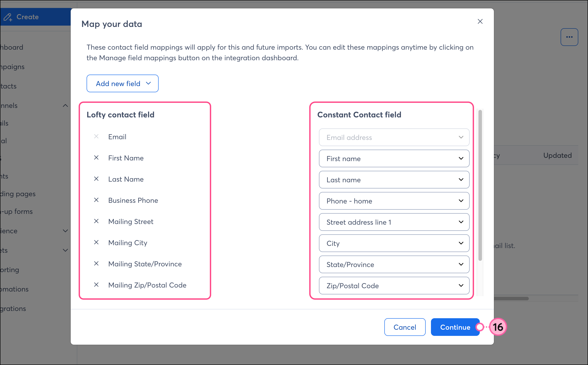Open the State/Province mapping dropdown
Screen dimensions: 588x365
click(394, 265)
